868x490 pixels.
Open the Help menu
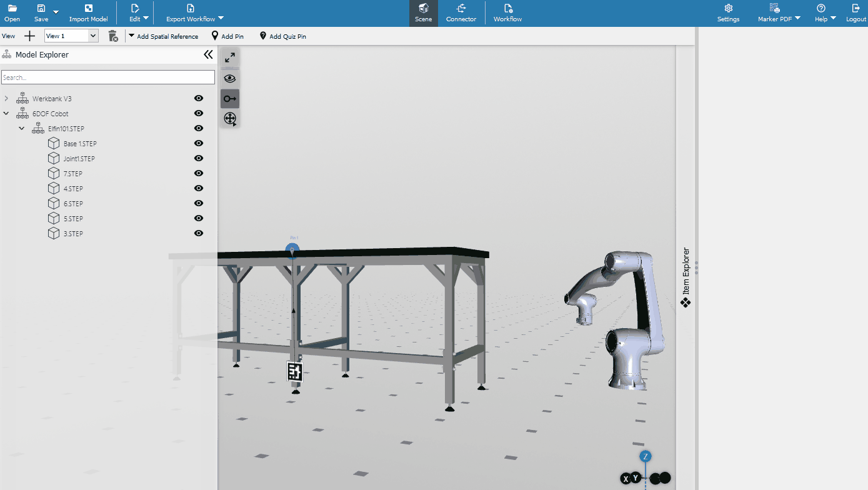(826, 13)
